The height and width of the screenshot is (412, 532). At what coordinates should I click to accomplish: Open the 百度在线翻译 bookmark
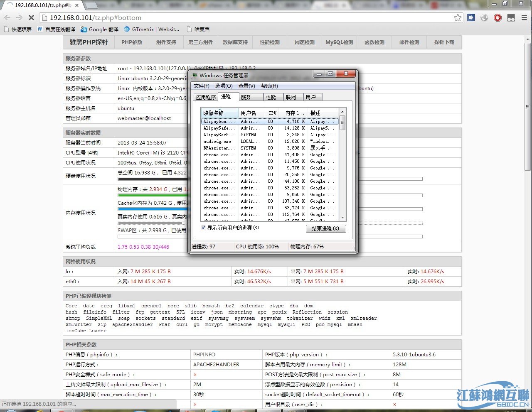click(57, 29)
